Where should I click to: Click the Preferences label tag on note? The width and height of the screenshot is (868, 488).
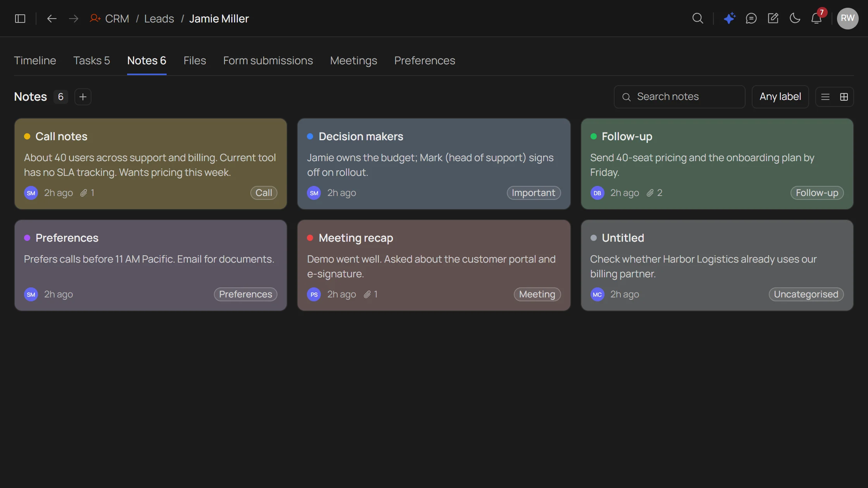click(x=246, y=294)
